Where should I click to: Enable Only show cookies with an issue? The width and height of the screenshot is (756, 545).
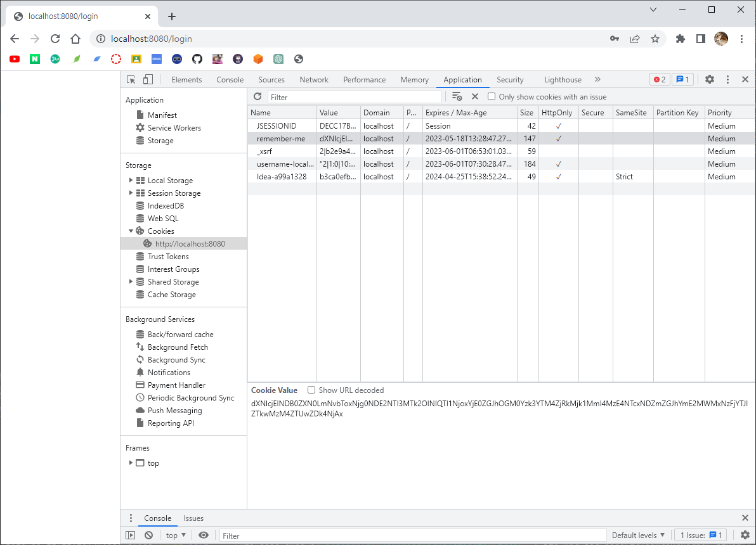[492, 96]
